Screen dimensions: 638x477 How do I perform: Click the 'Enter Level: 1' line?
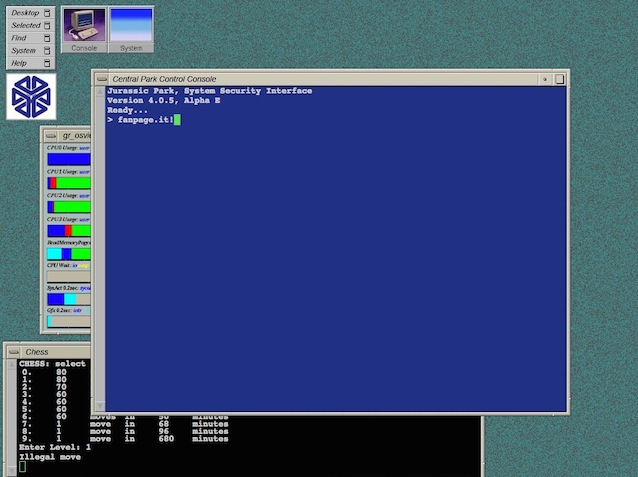55,447
